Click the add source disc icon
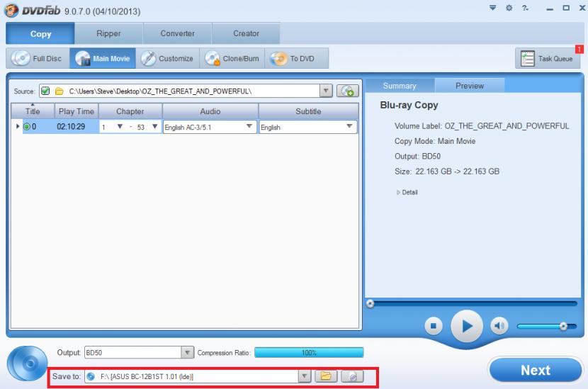The image size is (588, 389). click(x=348, y=91)
